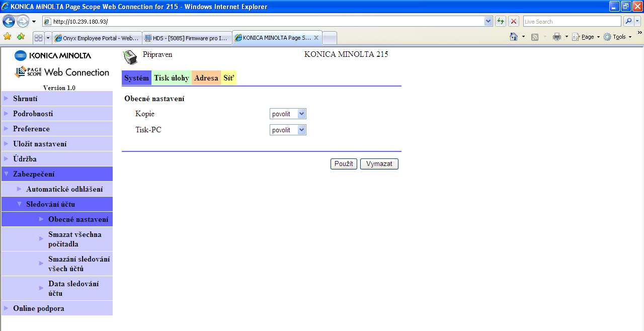
Task: Click the Version 1.0 text
Action: [x=59, y=88]
